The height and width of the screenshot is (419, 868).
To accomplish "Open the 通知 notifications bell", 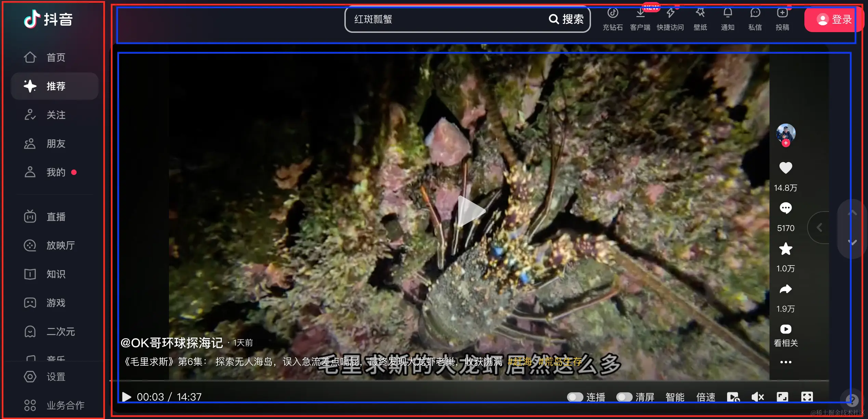I will coord(727,14).
